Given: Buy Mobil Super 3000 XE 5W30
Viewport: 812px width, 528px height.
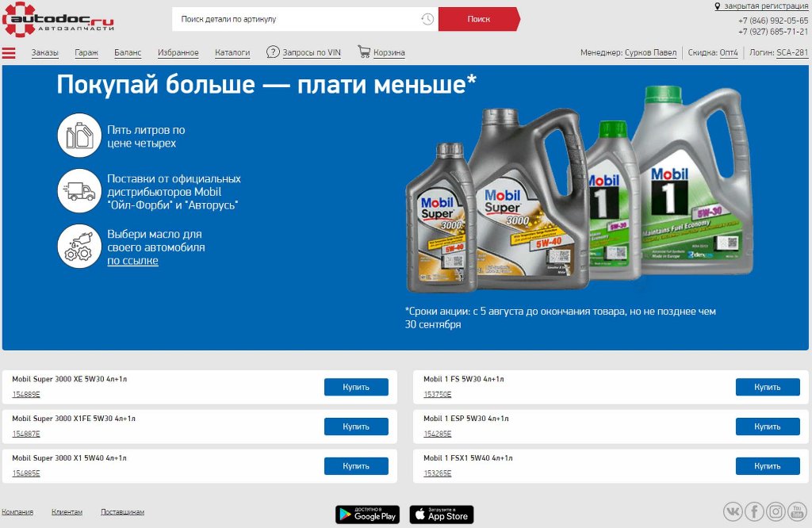Looking at the screenshot, I should (x=356, y=387).
